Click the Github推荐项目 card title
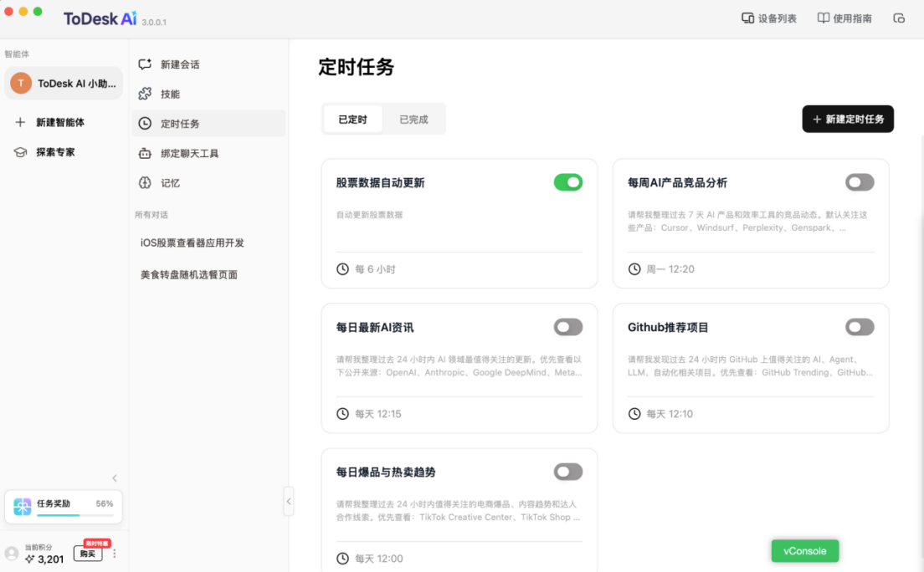 click(668, 327)
